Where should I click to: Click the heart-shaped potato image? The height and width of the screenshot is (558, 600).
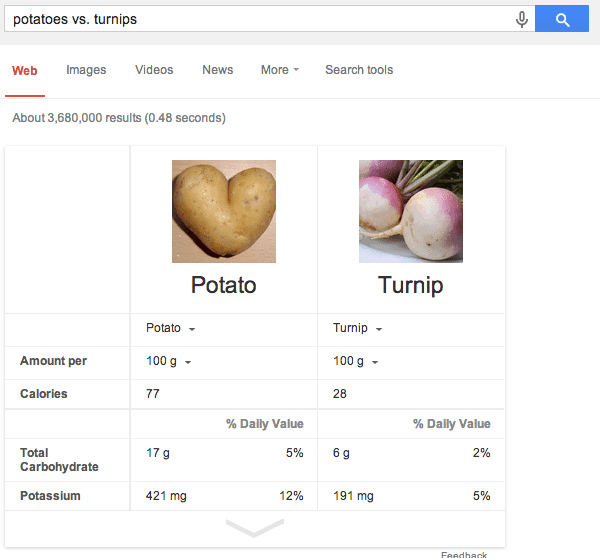224,211
